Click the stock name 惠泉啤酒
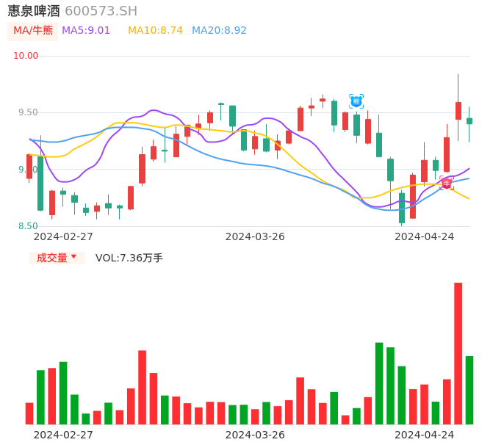 [x=34, y=11]
